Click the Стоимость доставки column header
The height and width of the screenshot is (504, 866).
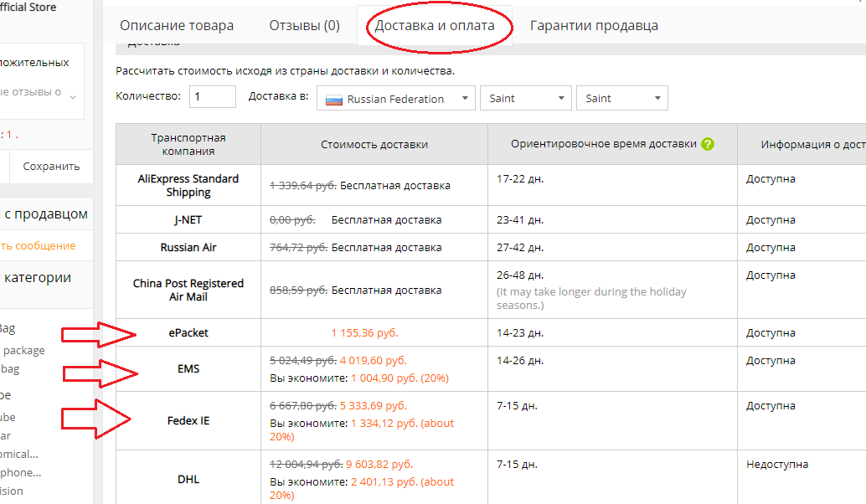point(374,144)
